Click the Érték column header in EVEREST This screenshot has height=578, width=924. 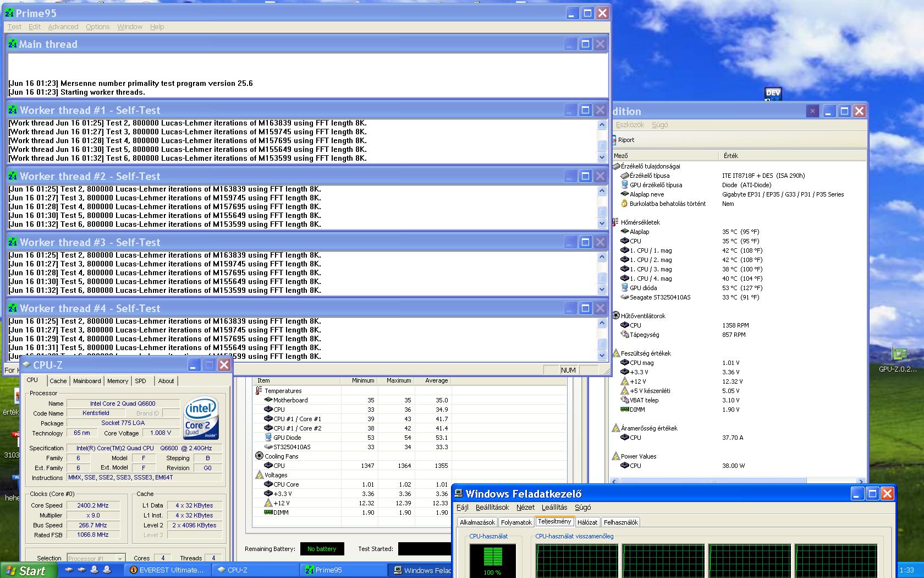pos(792,156)
